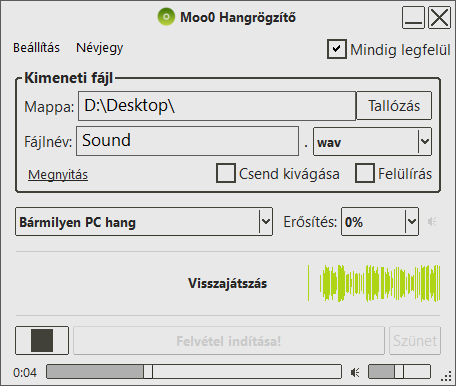Open the Beállítás menu
Viewport: 456px width, 386px height.
click(x=36, y=48)
